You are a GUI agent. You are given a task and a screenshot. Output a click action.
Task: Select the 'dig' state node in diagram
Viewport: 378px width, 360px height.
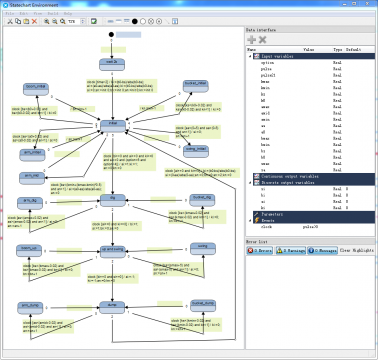click(x=113, y=200)
